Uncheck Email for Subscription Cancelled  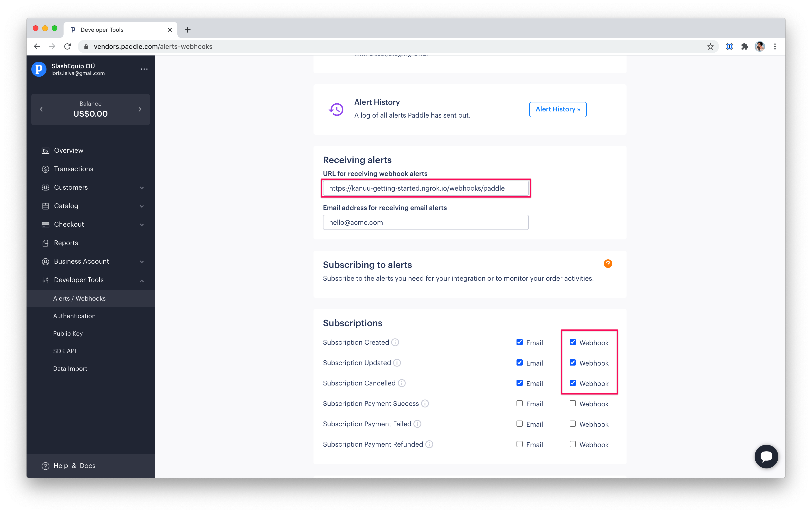coord(519,383)
